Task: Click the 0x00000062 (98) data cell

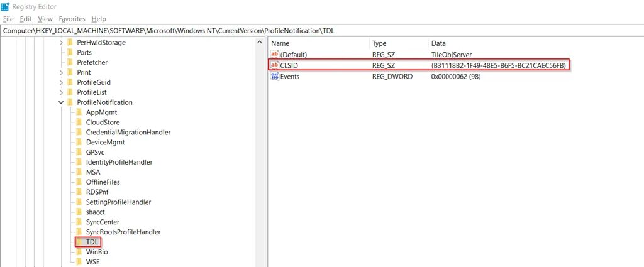Action: tap(456, 76)
